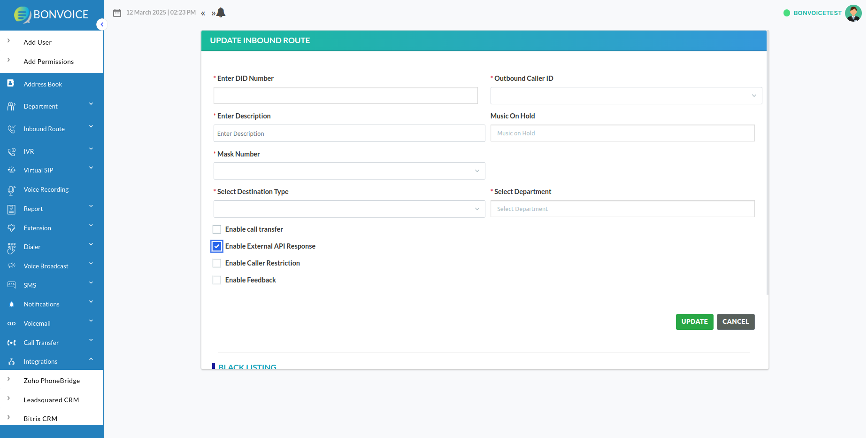Viewport: 868px width, 438px height.
Task: Collapse sidebar with the round arrow button
Action: pos(102,24)
